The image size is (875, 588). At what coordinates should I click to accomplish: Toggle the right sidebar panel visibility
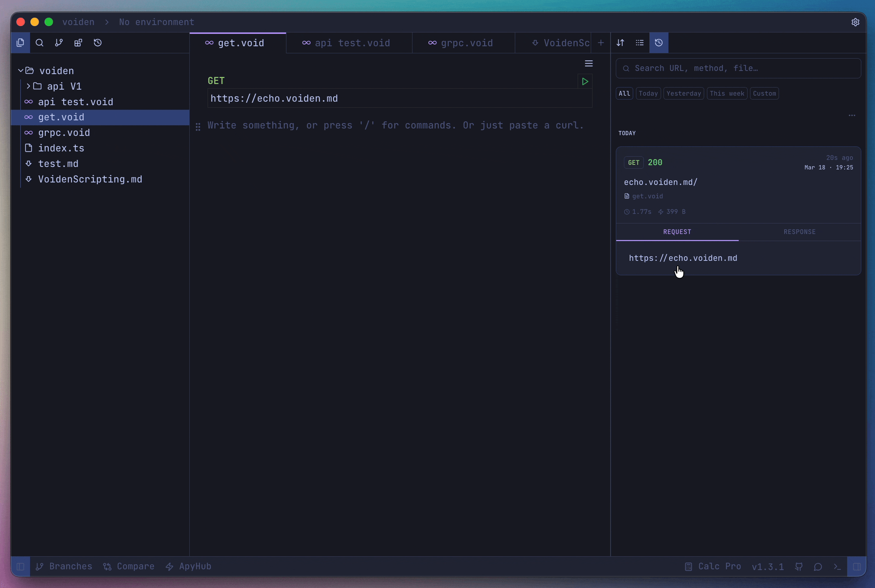click(x=857, y=566)
